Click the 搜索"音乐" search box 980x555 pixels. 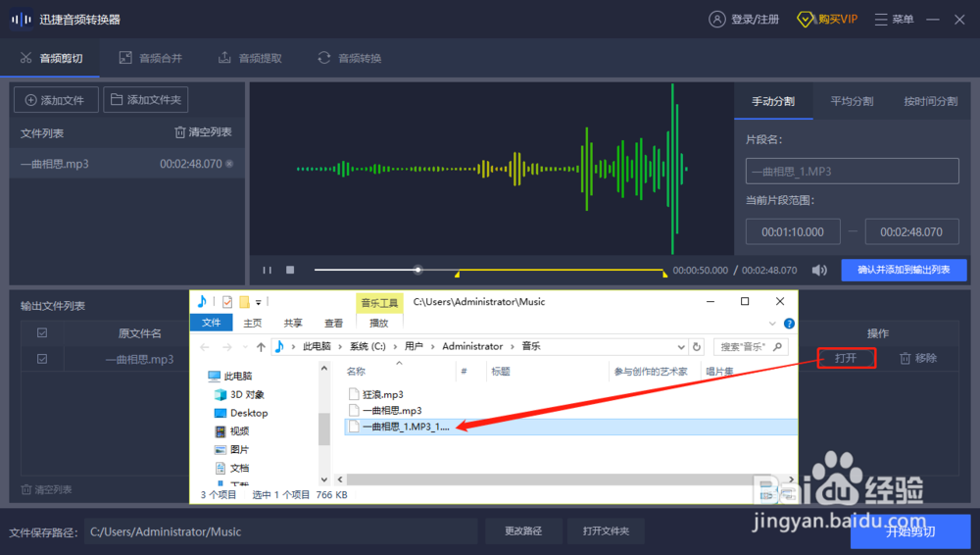(751, 347)
